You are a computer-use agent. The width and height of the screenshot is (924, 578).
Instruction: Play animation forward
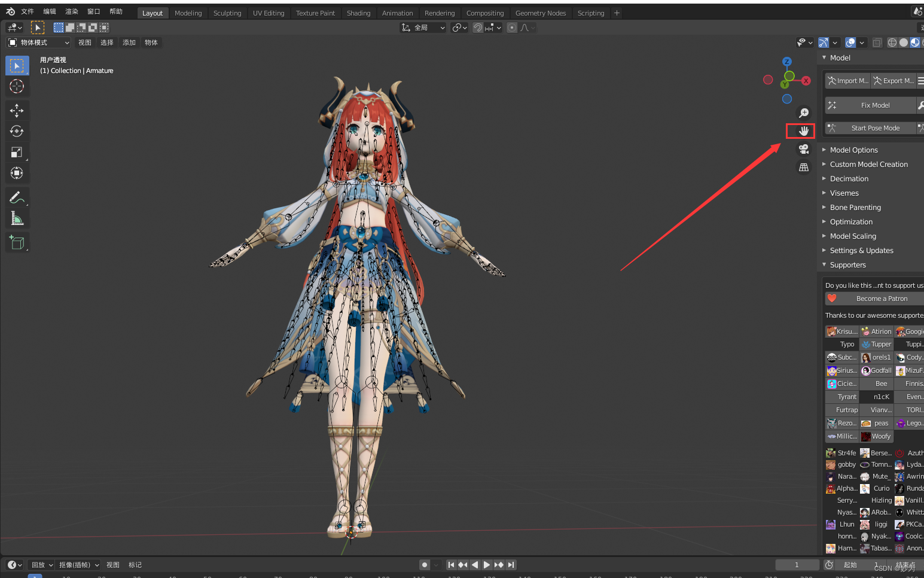487,565
